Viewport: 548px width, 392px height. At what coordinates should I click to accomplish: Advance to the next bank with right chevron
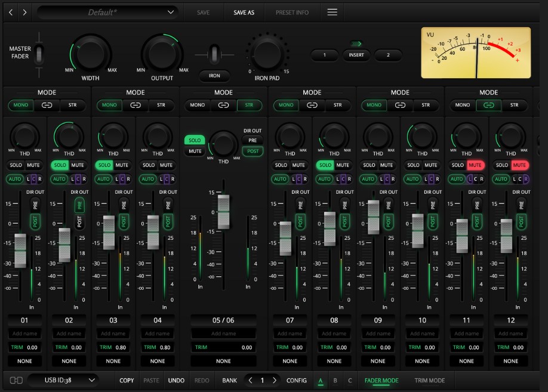[x=274, y=380]
